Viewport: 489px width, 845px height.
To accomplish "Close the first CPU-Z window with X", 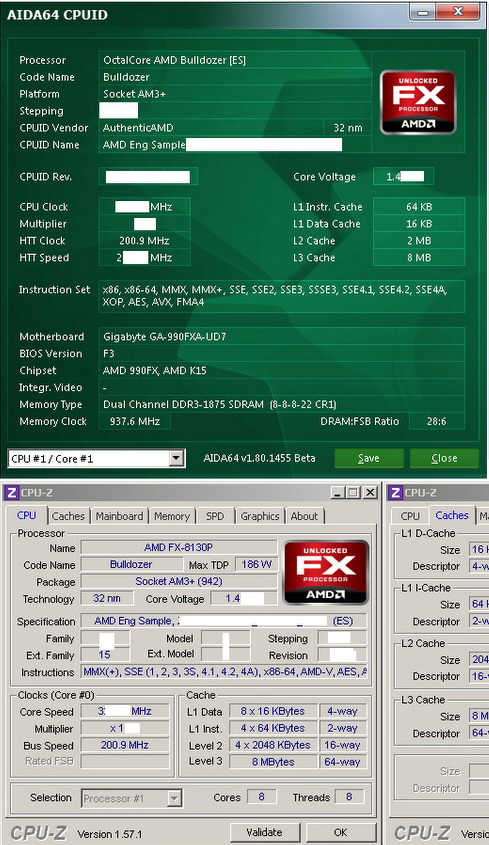I will (x=370, y=492).
